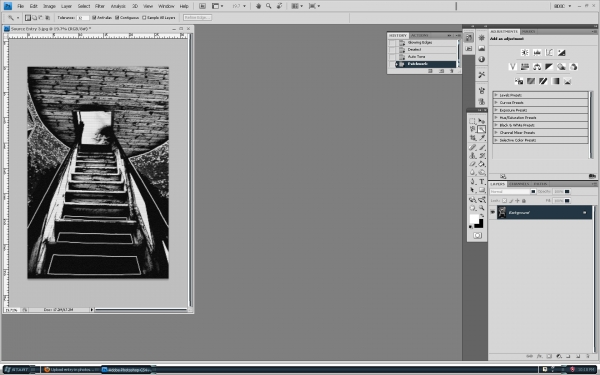Select the Magic Wand tool in toolbox
This screenshot has width=600, height=375.
click(482, 129)
